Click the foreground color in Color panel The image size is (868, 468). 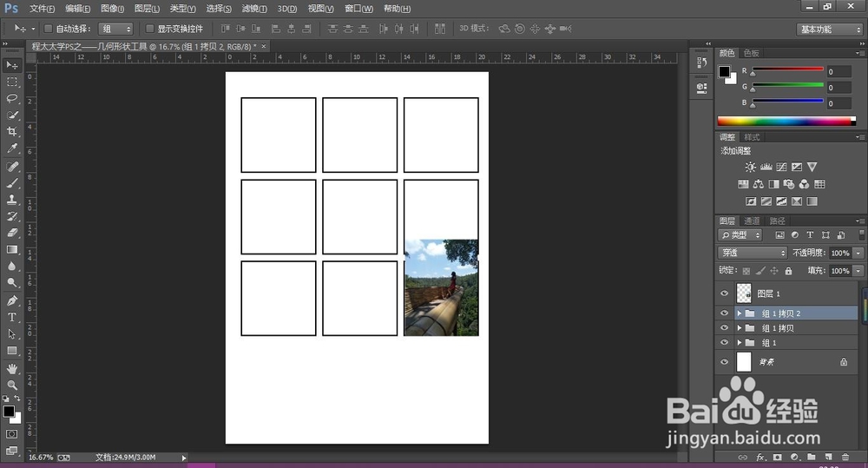coord(724,71)
